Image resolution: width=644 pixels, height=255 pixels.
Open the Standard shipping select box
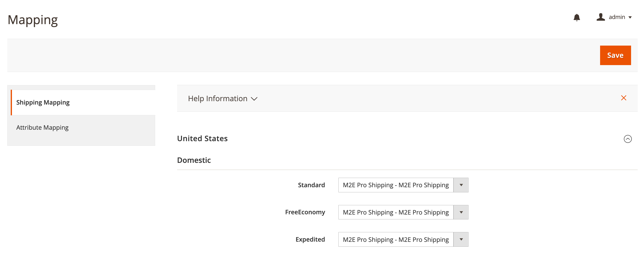click(x=395, y=185)
